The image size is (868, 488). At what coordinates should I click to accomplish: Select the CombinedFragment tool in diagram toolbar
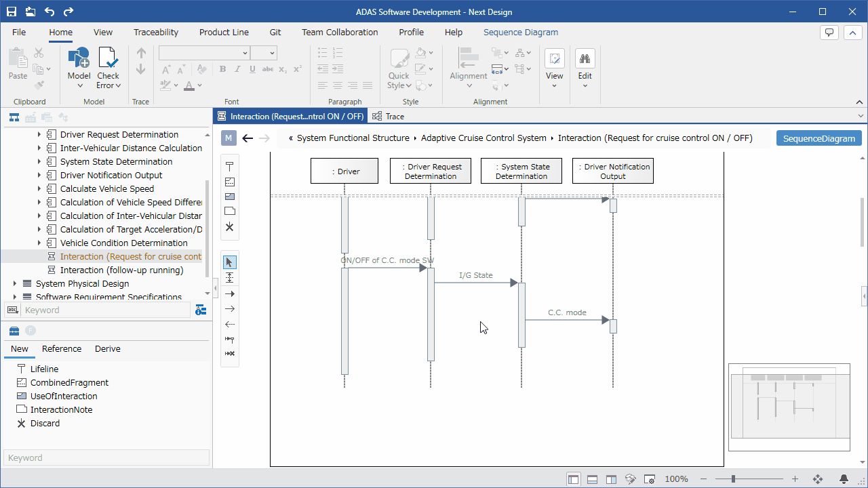click(230, 182)
